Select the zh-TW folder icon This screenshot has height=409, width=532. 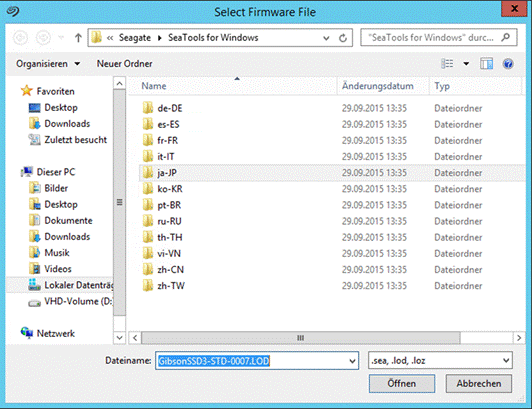coord(148,286)
